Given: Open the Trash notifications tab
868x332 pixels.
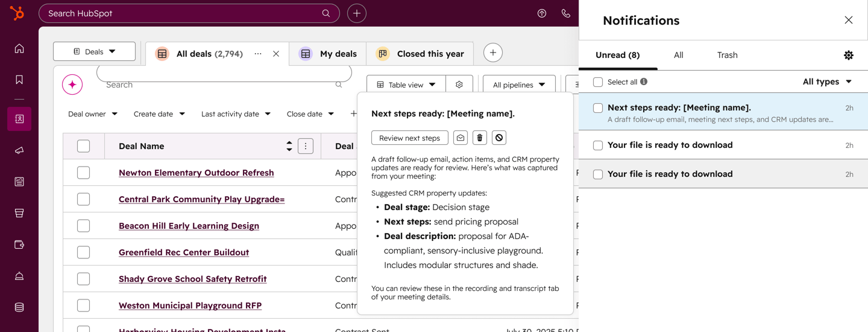Looking at the screenshot, I should (x=727, y=55).
